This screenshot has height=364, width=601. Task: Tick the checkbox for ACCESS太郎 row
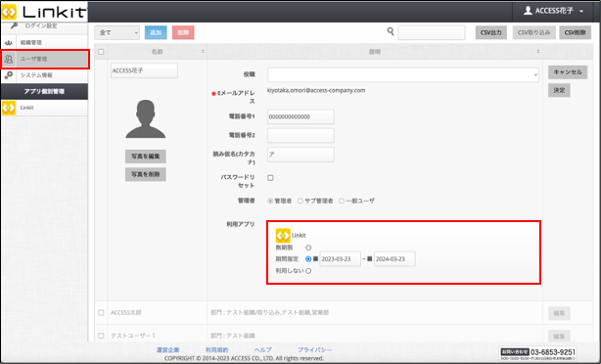[x=101, y=313]
